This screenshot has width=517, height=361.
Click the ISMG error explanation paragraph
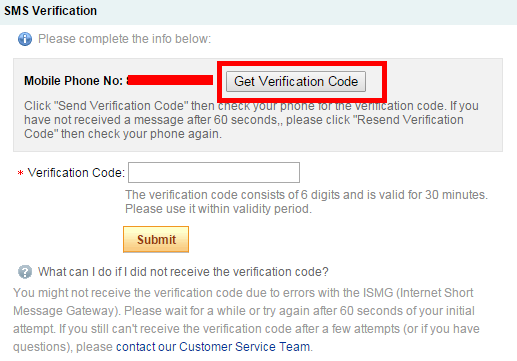pyautogui.click(x=246, y=320)
